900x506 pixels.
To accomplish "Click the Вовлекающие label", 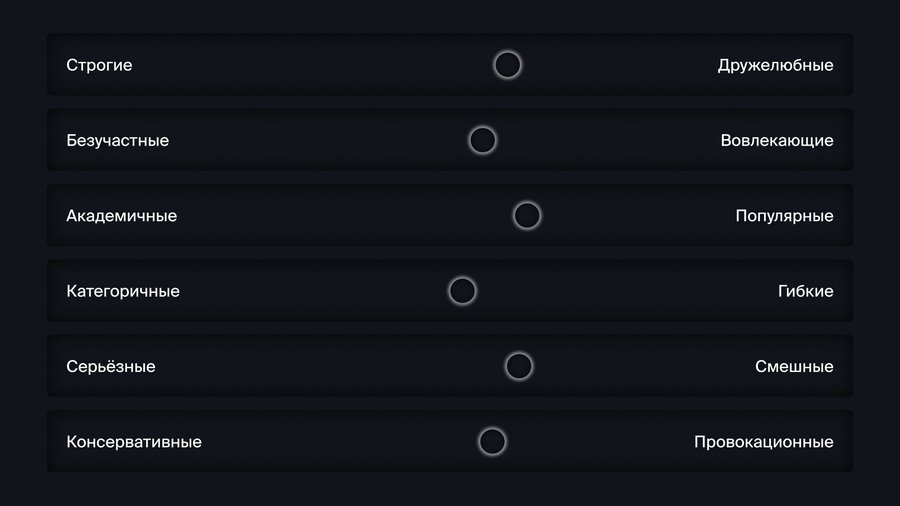I will pyautogui.click(x=776, y=140).
